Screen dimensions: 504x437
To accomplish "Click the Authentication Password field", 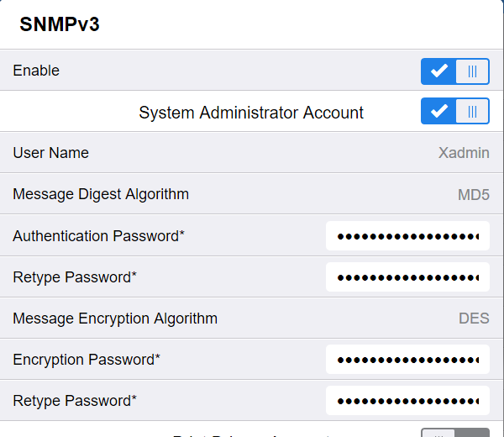I will tap(407, 236).
